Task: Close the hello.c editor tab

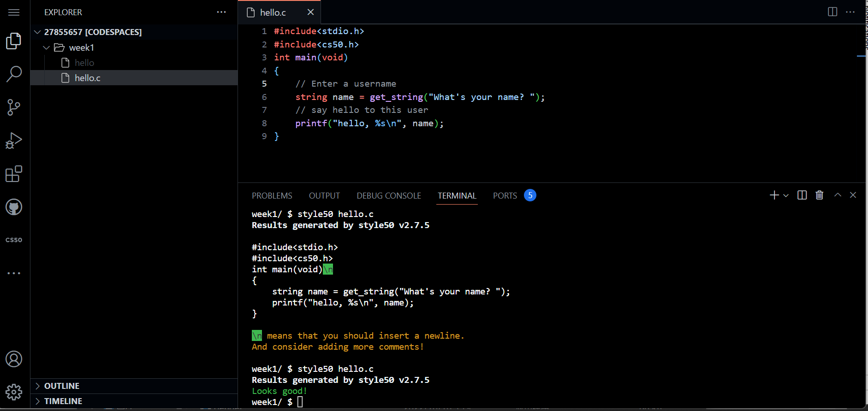Action: tap(310, 12)
